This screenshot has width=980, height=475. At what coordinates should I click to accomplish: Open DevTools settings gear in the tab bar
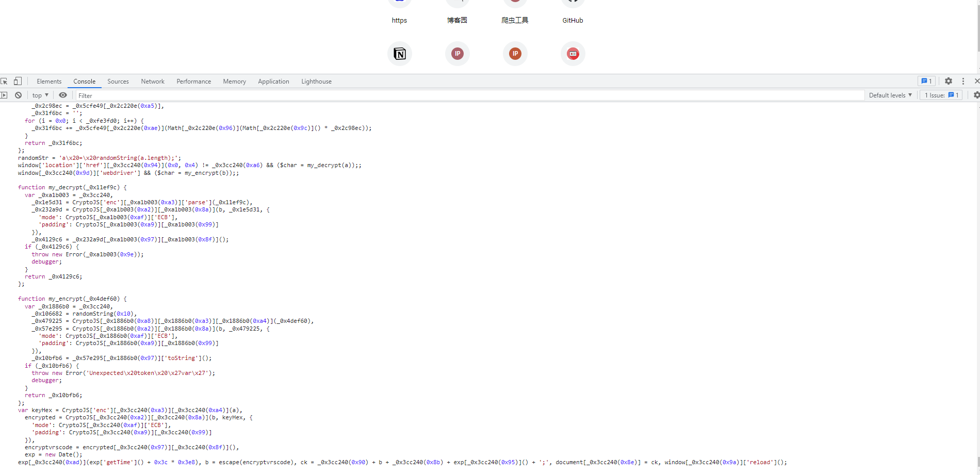coord(949,81)
